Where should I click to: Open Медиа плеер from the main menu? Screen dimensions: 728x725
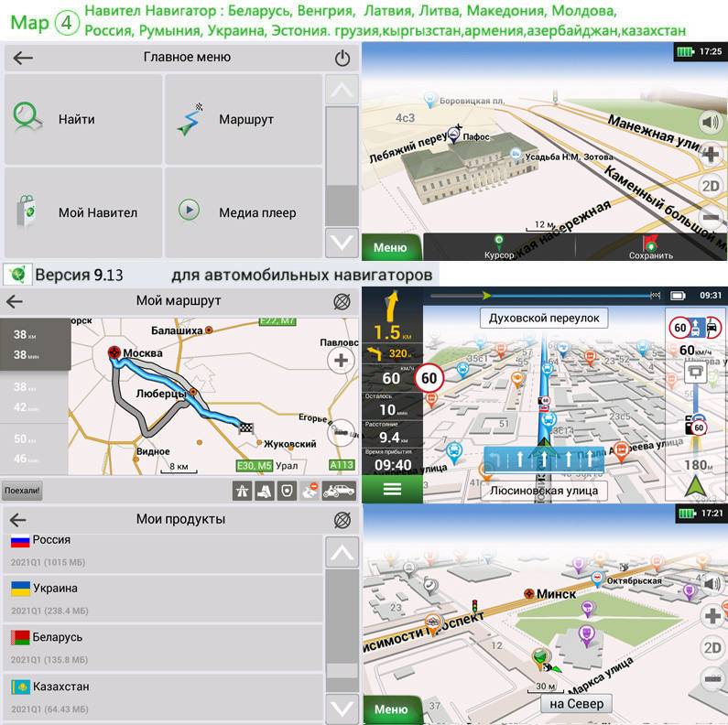(244, 212)
